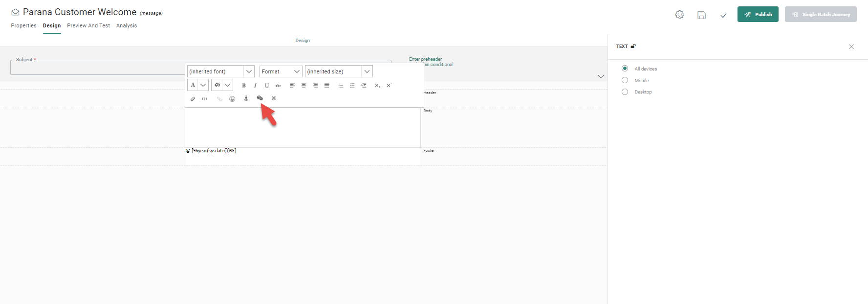
Task: Select the Desktop radio option
Action: tap(625, 92)
